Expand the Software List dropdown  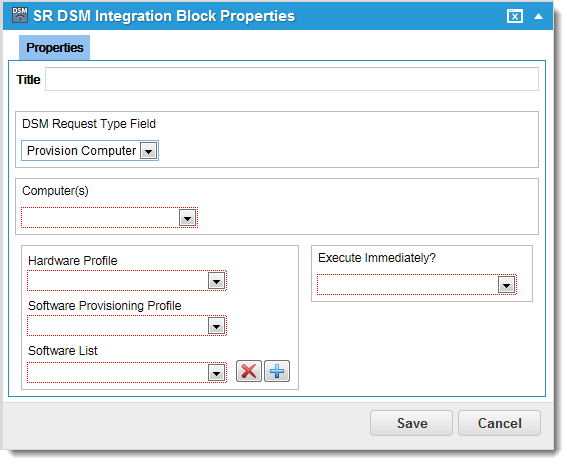click(216, 372)
